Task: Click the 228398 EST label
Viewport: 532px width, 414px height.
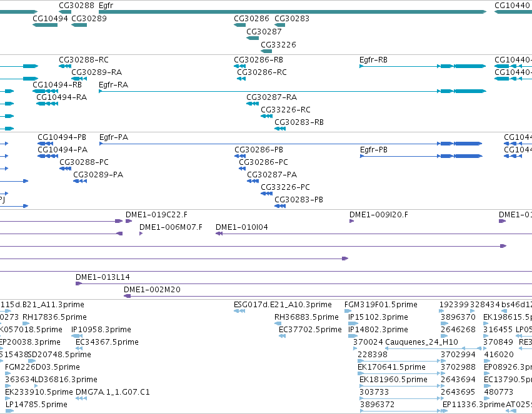Action: (372, 355)
